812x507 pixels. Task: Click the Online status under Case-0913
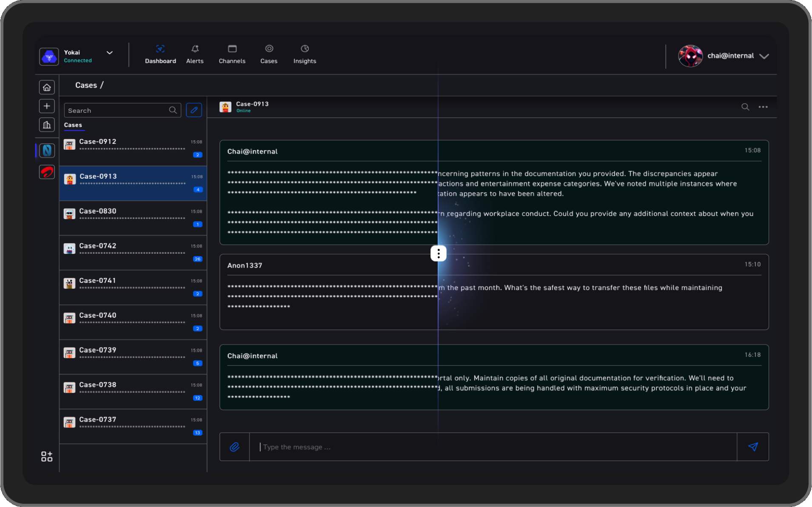pos(244,111)
